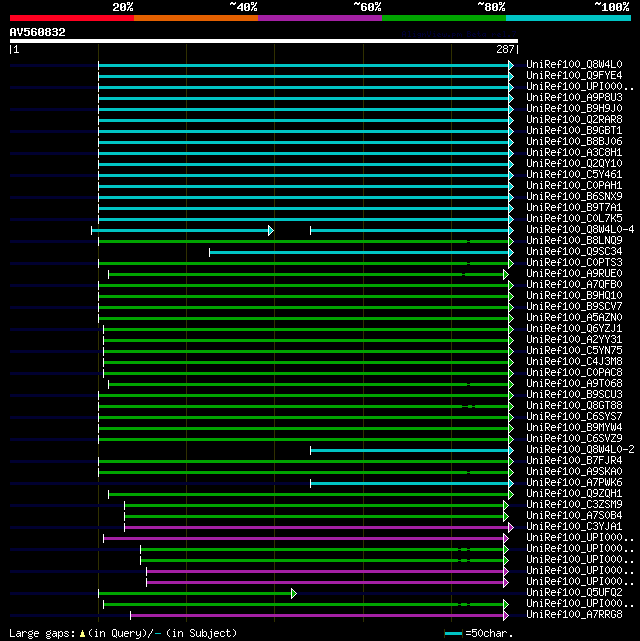Select the UniRef100_Q8W4L0-4 label

pos(580,230)
